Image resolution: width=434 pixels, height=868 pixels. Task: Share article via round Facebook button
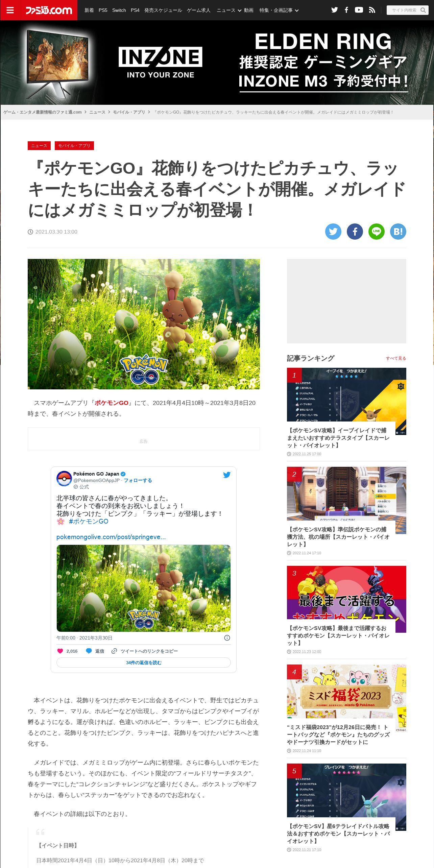pos(355,232)
